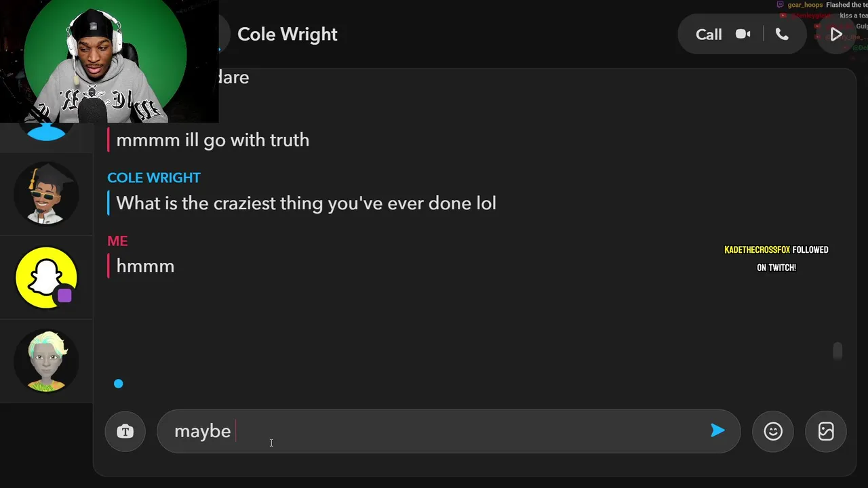Open the sticker and media gallery icon
This screenshot has height=488, width=868.
[x=826, y=431]
